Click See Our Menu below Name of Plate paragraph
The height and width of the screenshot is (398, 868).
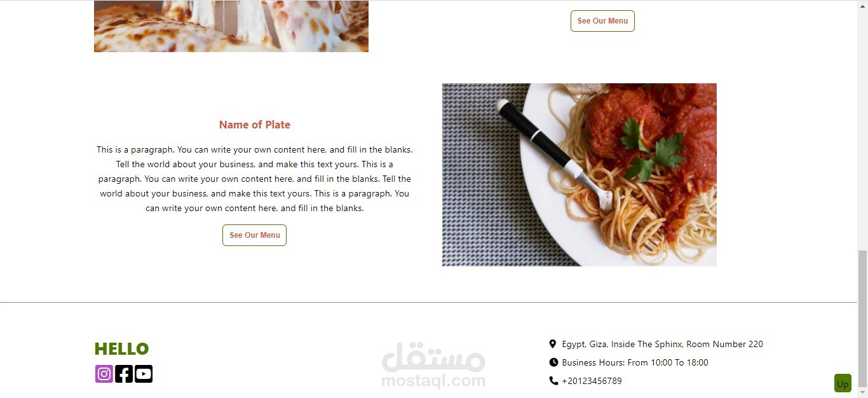(x=254, y=235)
